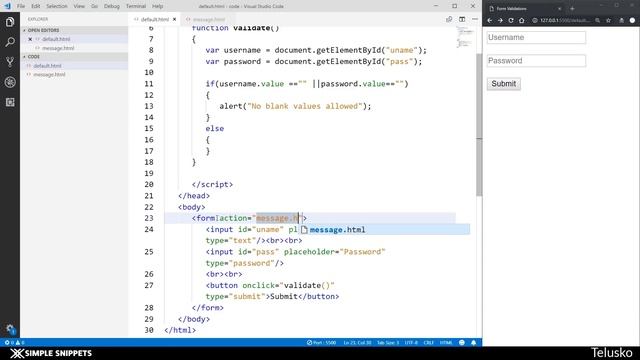Click the editor vertical scrollbar
640x360 pixels.
(479, 124)
